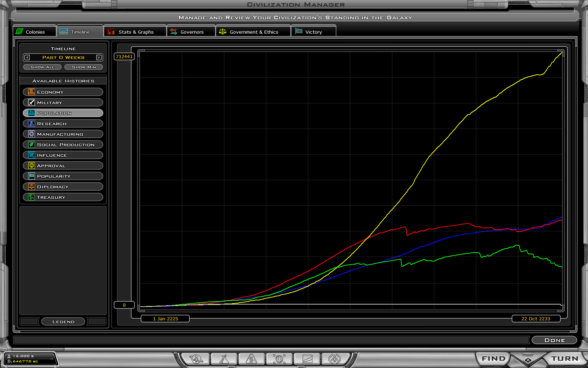Screen dimensions: 588x368
Task: Click the line chart icon in bottom bar
Action: coord(307,359)
